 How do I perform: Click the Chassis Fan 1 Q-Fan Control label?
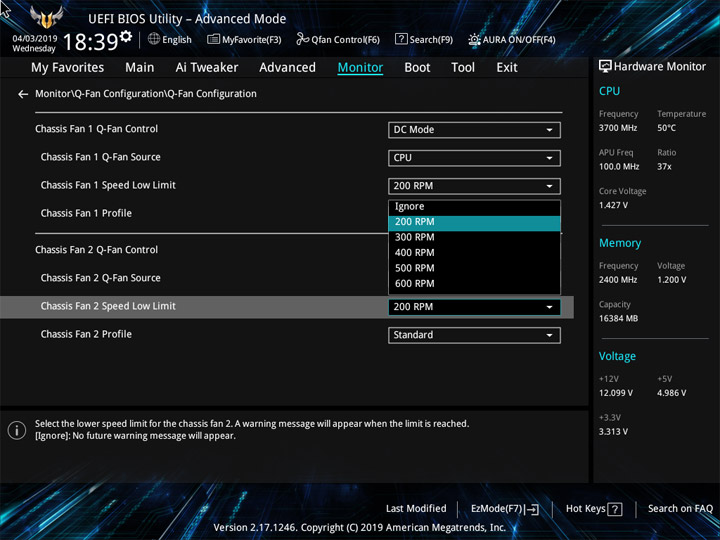tap(96, 129)
